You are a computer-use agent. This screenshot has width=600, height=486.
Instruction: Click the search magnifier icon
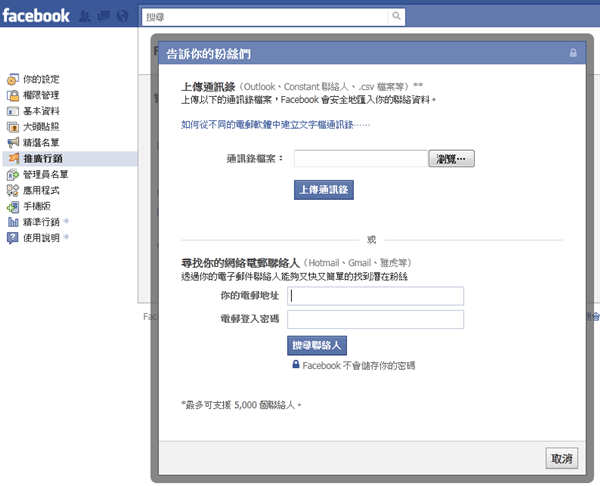(x=396, y=16)
